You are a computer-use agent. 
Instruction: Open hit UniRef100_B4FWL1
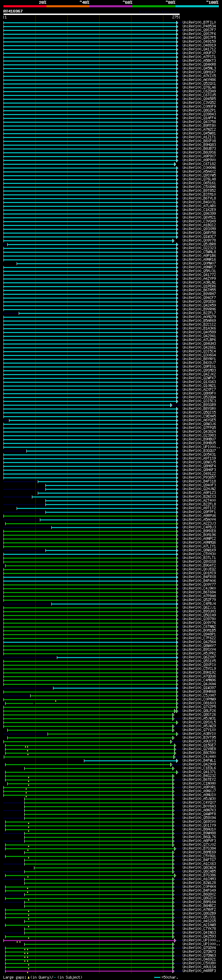[199, 761]
